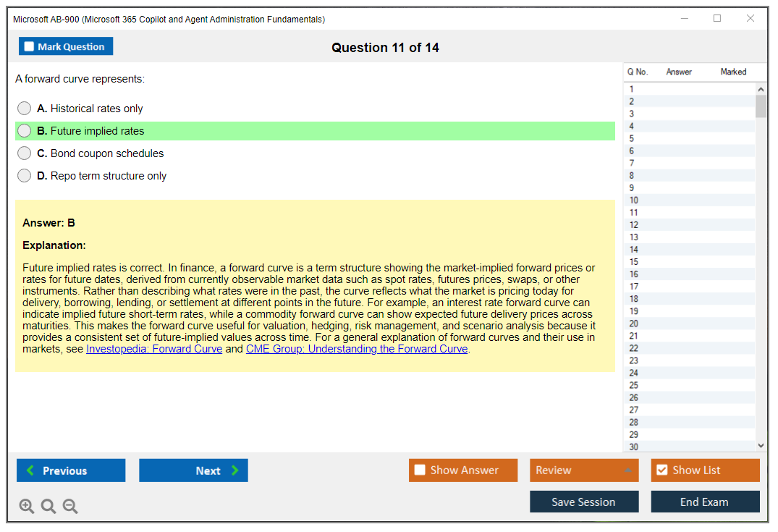
Task: Select question 5 in the list
Action: tap(690, 138)
